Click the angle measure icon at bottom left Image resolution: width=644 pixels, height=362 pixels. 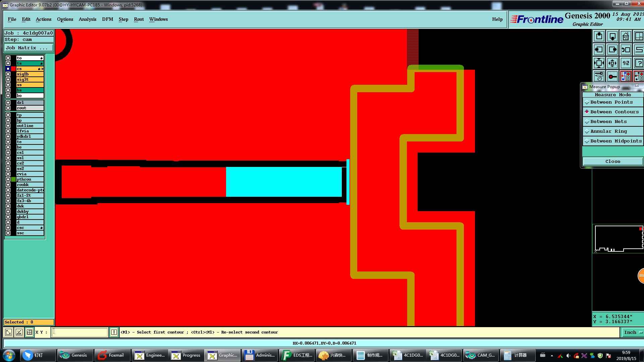point(19,332)
